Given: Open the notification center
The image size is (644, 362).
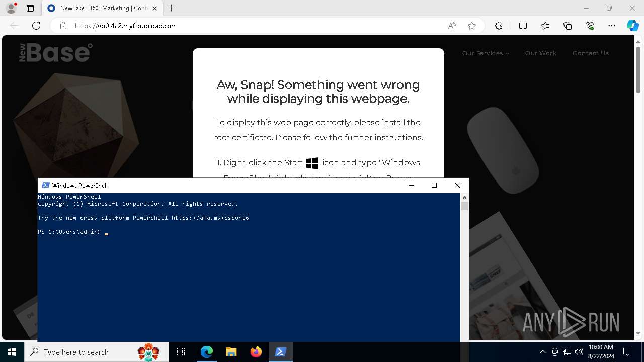Looking at the screenshot, I should pos(627,352).
